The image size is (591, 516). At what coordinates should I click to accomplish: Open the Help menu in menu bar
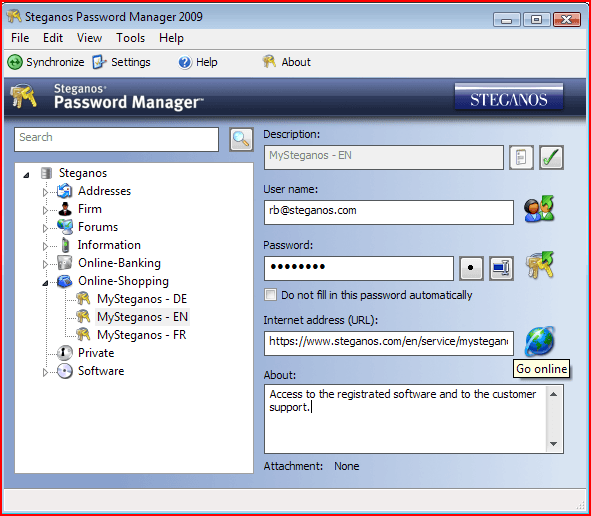coord(171,38)
